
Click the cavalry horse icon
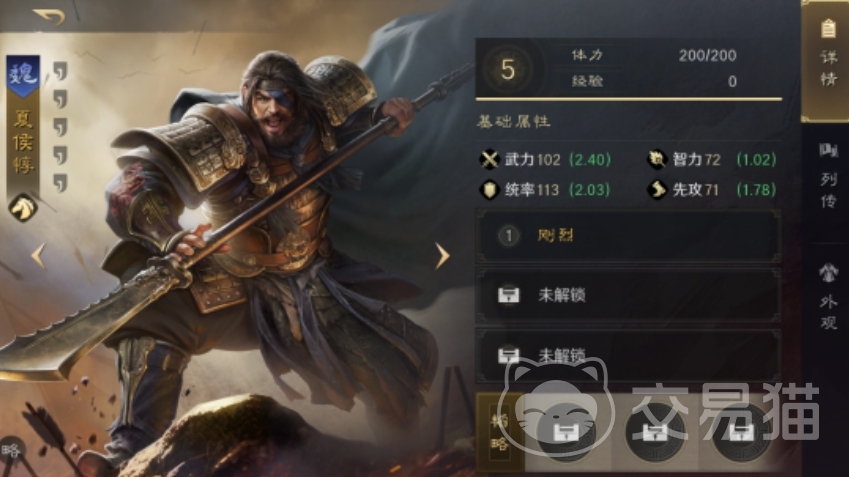pyautogui.click(x=23, y=208)
